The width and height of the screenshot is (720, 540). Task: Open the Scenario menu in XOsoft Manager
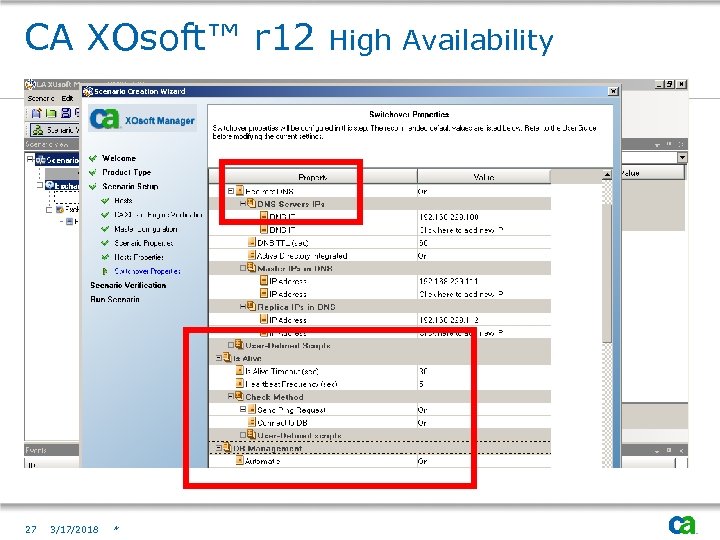click(41, 98)
